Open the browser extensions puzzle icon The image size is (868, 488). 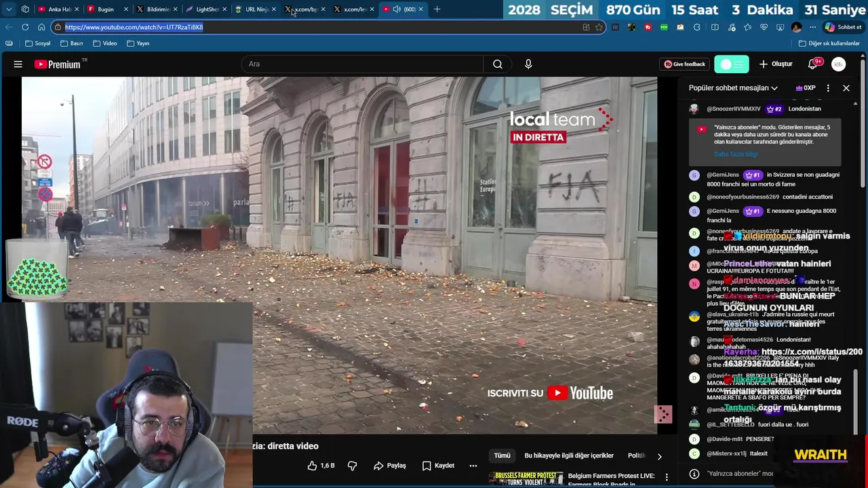tap(697, 27)
